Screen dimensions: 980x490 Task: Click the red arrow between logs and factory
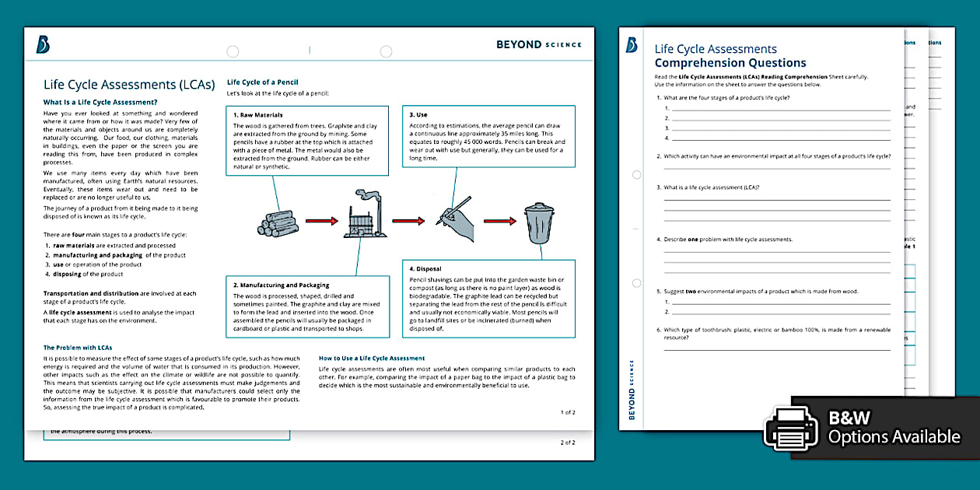[x=321, y=222]
